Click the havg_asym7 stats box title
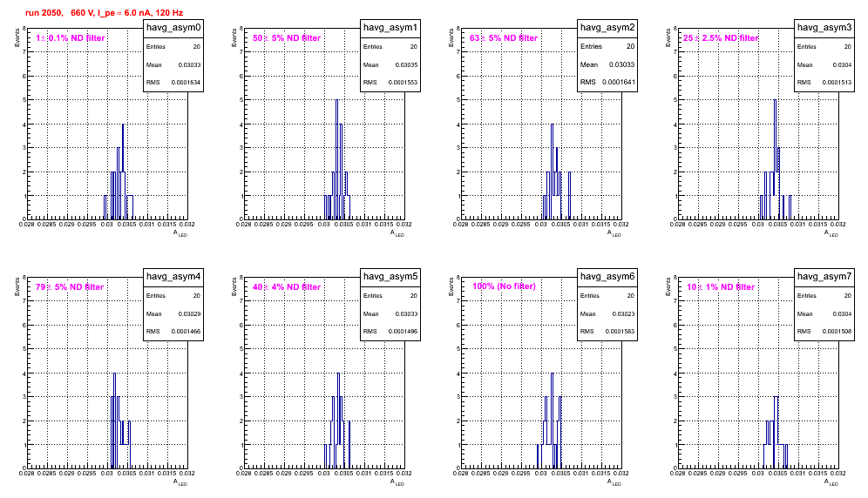This screenshot has width=868, height=498. coord(824,276)
